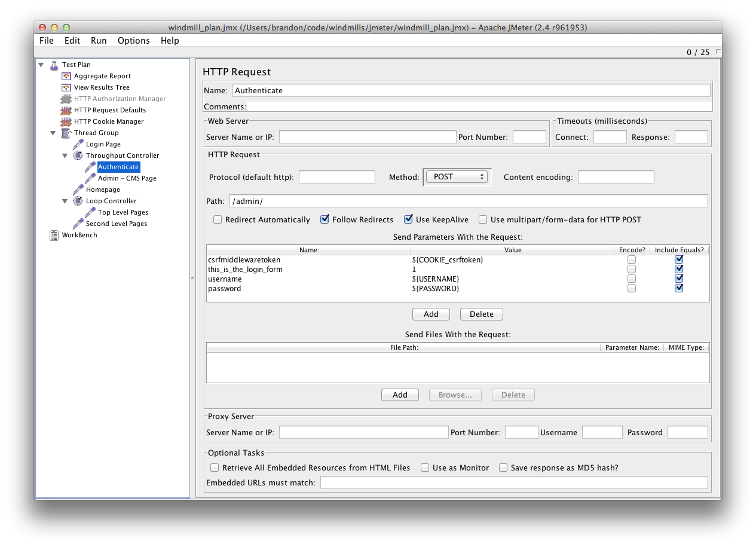Click the Thread Group spool icon

(66, 133)
